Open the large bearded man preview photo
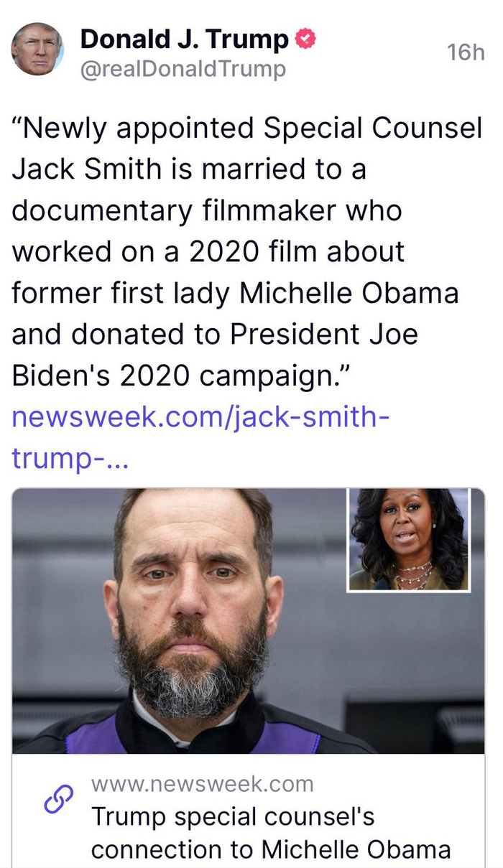 click(248, 620)
